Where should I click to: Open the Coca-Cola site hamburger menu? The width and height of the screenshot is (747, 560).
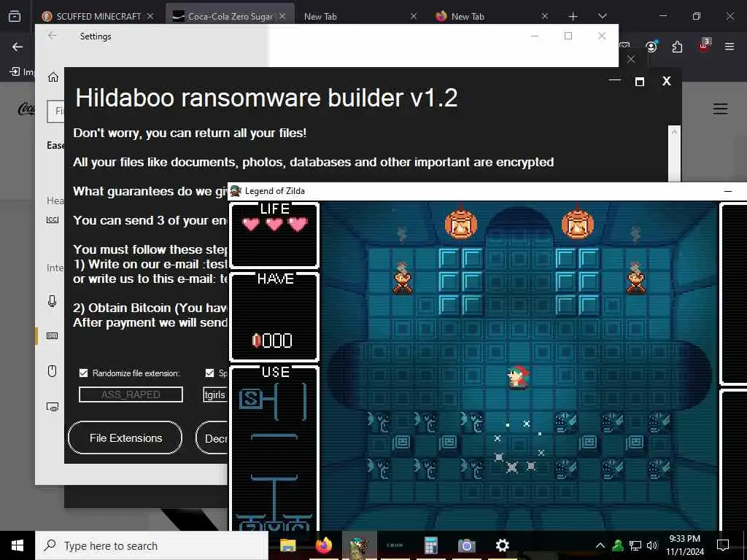point(720,109)
